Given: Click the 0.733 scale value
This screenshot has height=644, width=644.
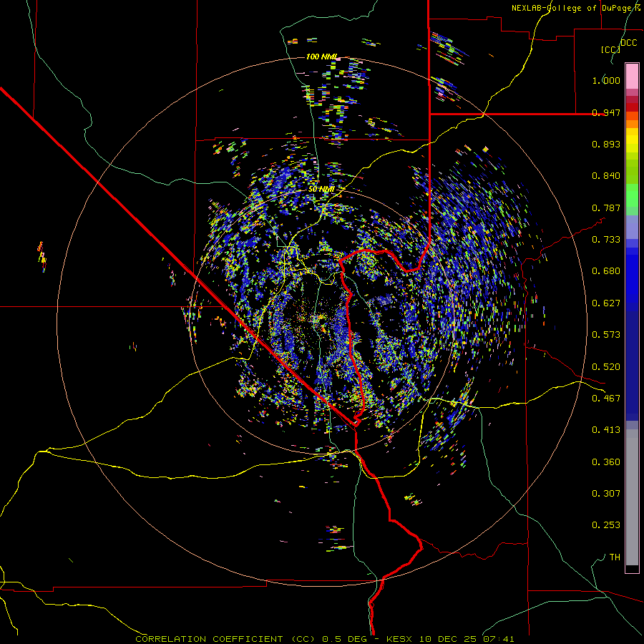Looking at the screenshot, I should tap(606, 240).
